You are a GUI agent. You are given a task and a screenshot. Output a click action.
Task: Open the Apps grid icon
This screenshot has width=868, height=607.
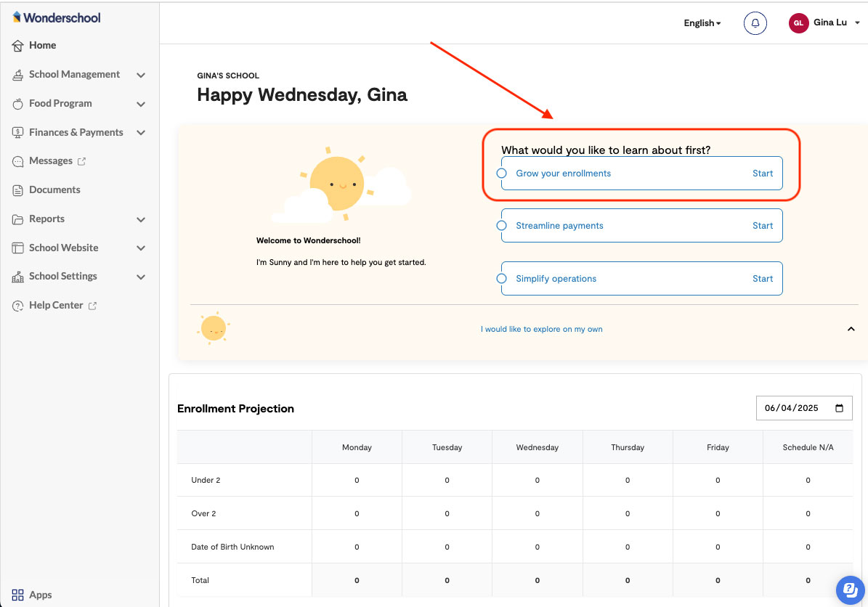[x=18, y=595]
